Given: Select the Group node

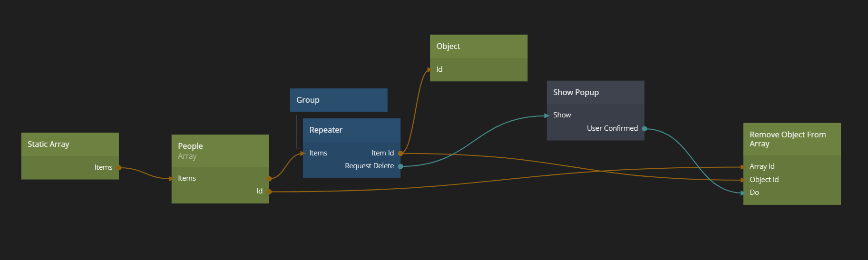Looking at the screenshot, I should coord(338,100).
